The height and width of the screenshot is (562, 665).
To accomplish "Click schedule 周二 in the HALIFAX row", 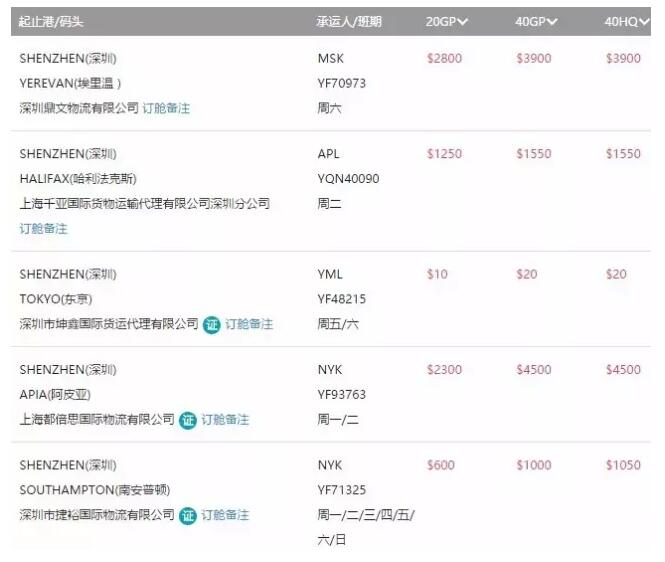I will point(330,204).
